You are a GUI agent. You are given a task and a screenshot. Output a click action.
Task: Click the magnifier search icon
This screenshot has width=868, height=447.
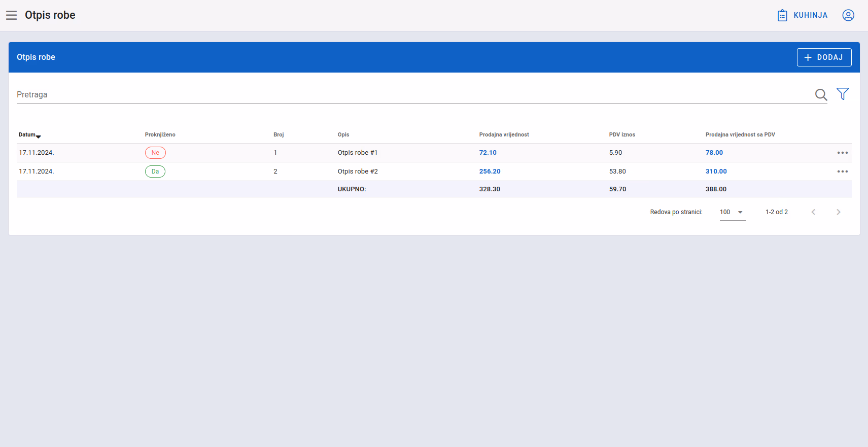821,94
